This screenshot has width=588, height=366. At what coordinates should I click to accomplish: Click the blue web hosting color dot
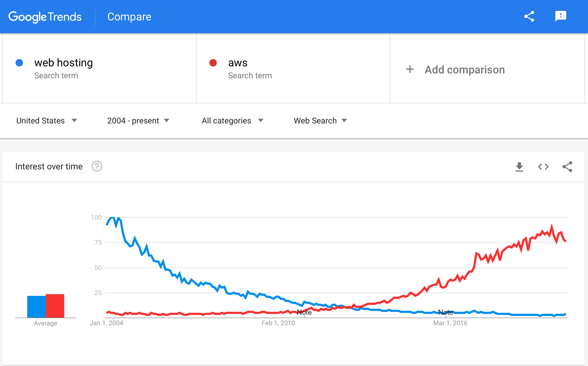pos(19,63)
